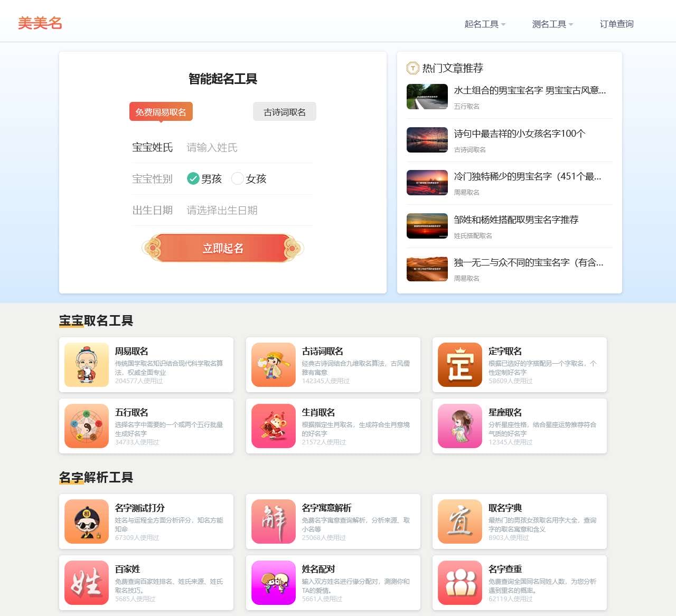Screen dimensions: 676x616
Task: Select the 男孩 gender radio button
Action: click(193, 178)
